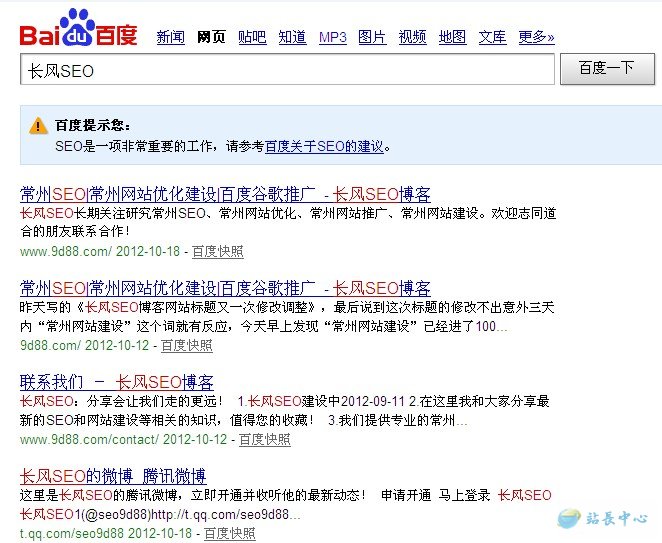Viewport: 662px width, 543px height.
Task: Click the 百度一下 search button
Action: point(607,69)
